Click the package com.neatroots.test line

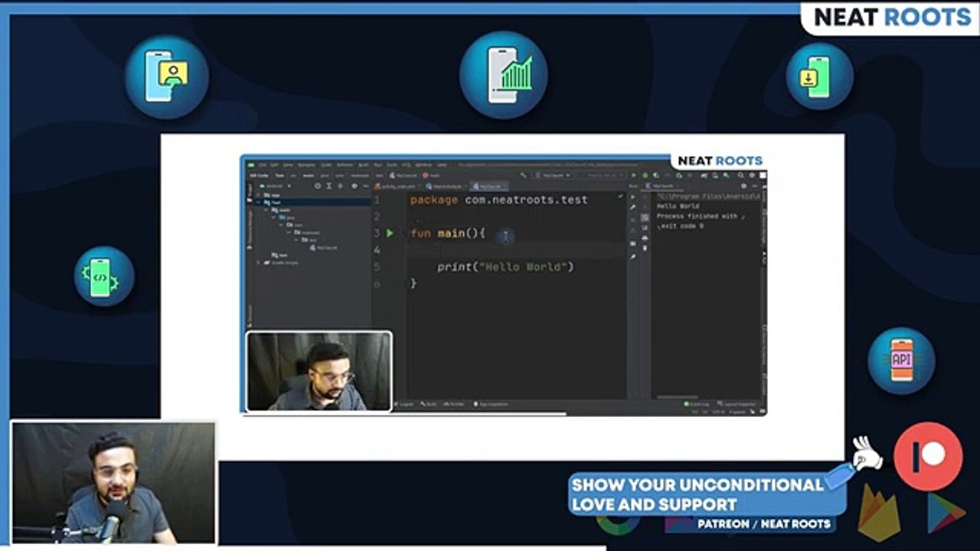(x=499, y=200)
